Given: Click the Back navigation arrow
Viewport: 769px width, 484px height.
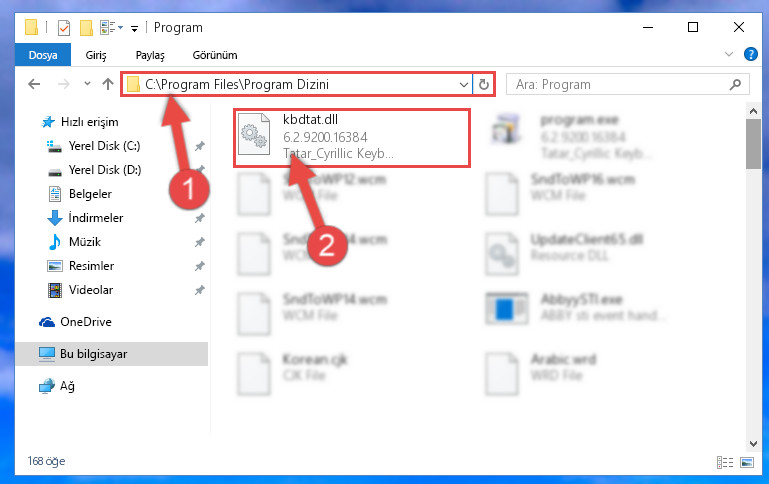Looking at the screenshot, I should click(x=34, y=84).
